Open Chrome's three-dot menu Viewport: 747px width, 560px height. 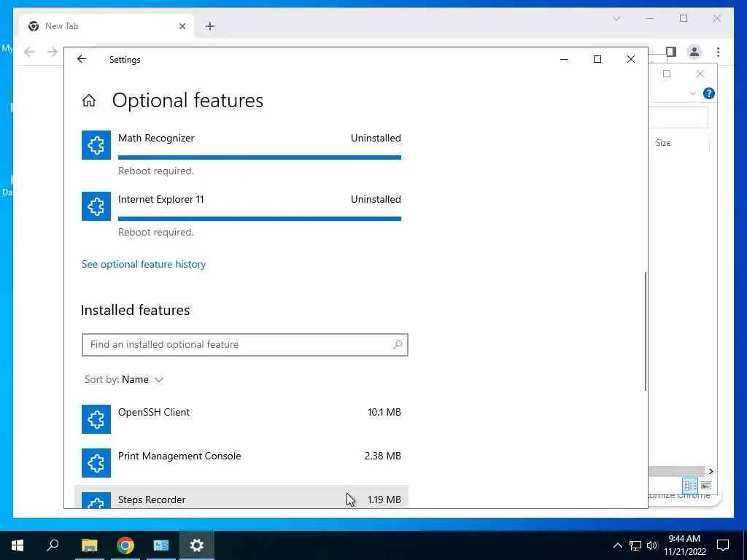click(718, 52)
